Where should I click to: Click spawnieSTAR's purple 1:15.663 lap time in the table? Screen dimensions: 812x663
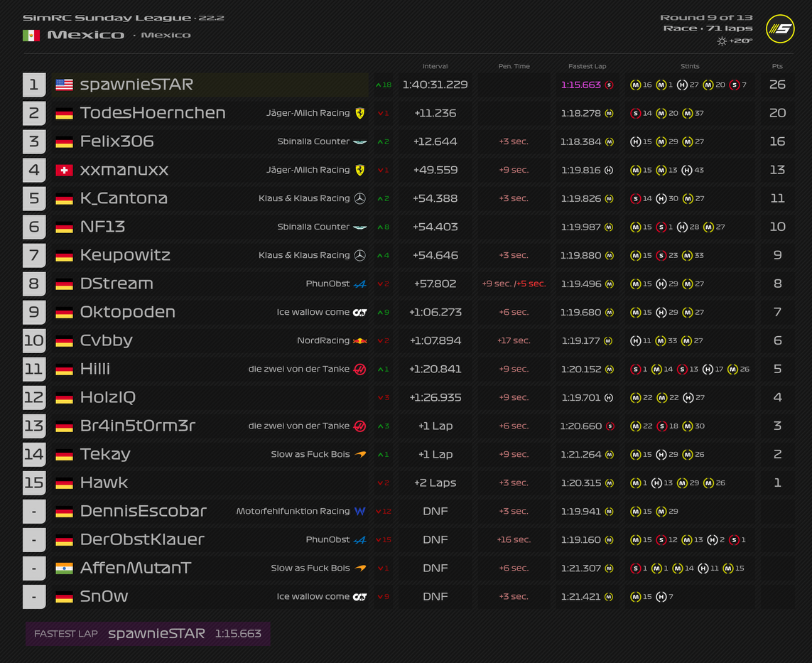(580, 85)
